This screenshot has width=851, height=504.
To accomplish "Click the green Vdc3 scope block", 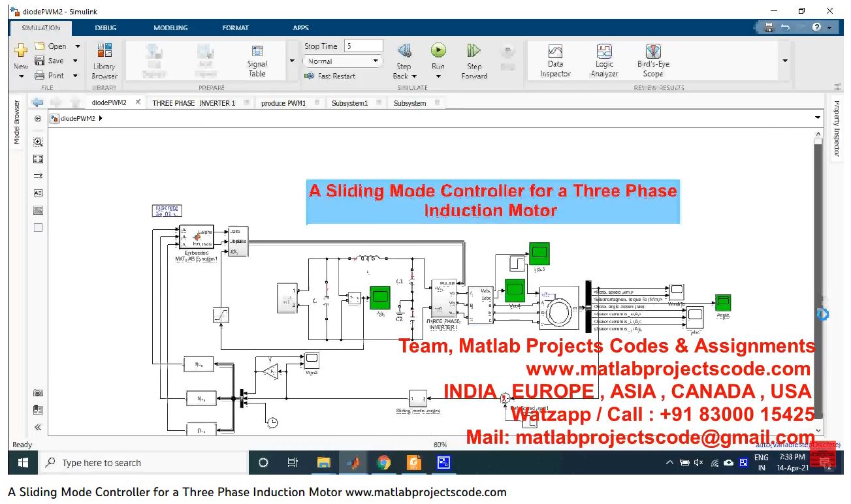I will tap(539, 253).
